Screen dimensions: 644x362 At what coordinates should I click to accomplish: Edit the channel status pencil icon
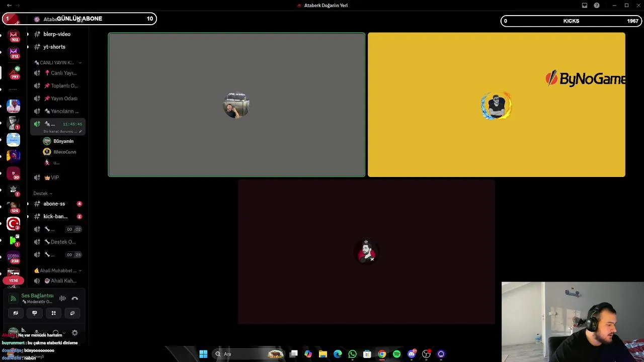click(x=80, y=132)
